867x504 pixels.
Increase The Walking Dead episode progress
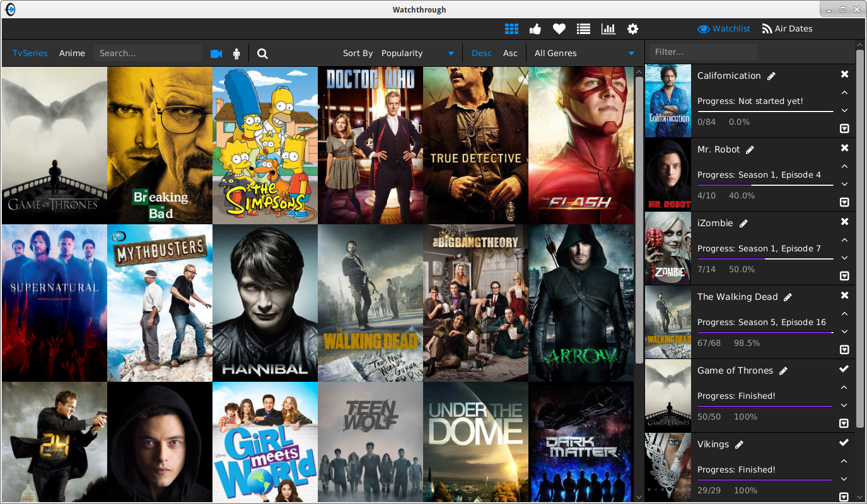tap(844, 314)
